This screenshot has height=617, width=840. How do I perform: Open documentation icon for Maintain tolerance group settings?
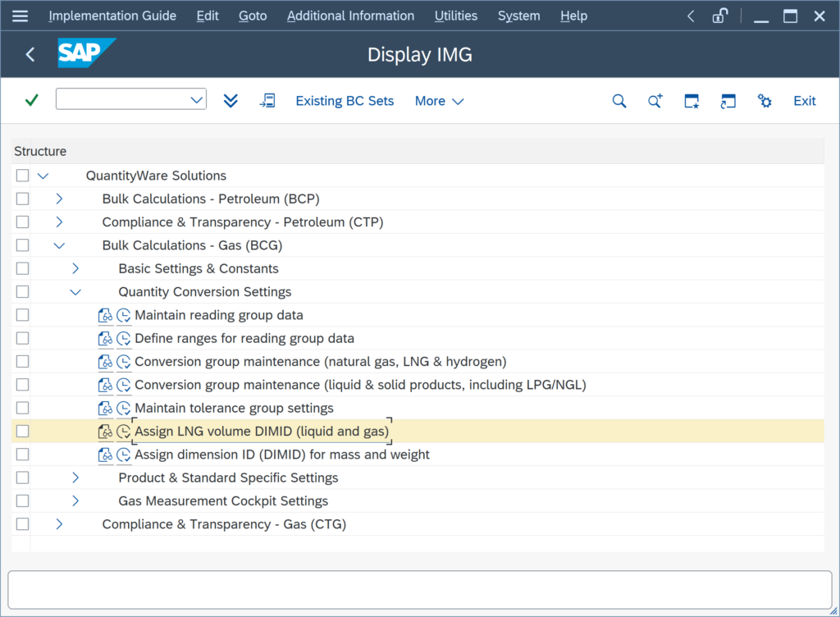coord(106,408)
